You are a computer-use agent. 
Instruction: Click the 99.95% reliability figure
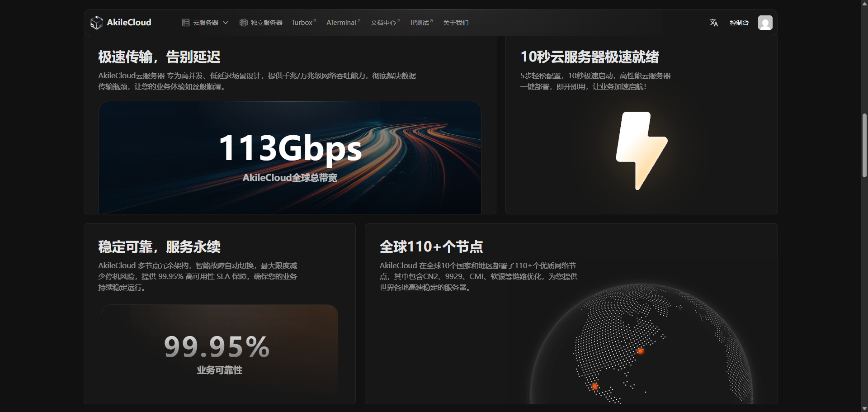point(217,347)
